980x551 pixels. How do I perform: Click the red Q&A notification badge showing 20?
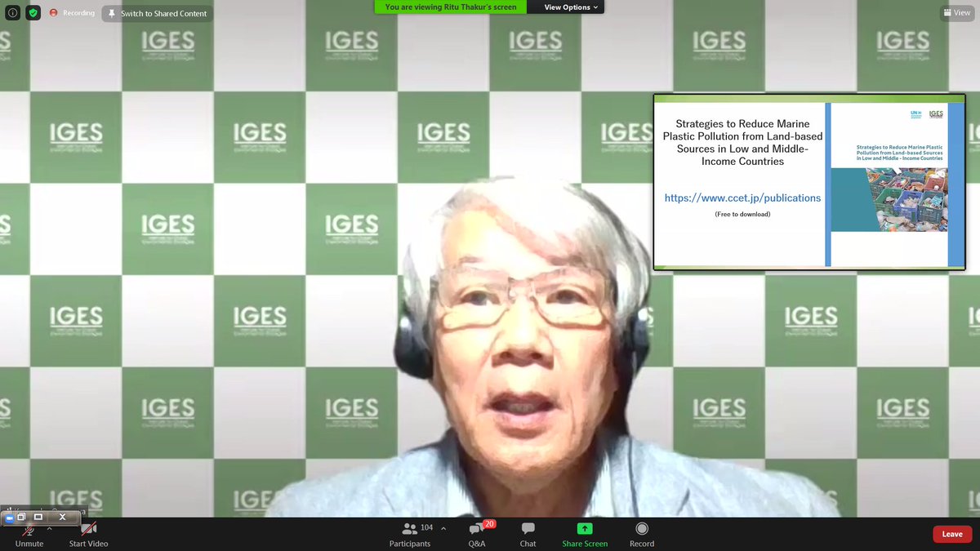[489, 523]
